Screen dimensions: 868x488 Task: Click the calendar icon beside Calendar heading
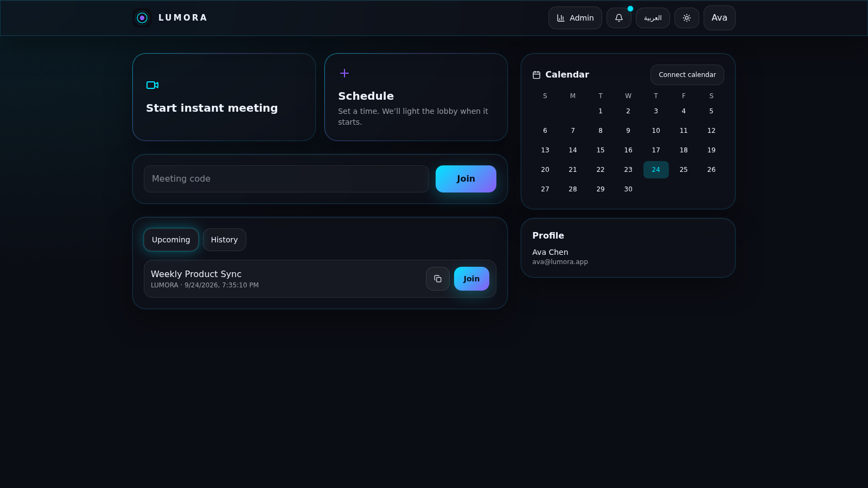537,75
